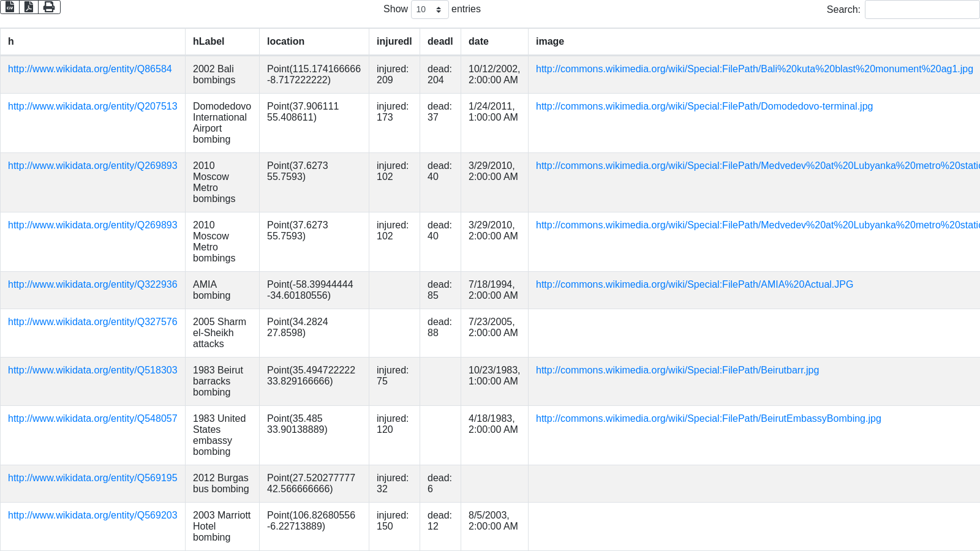
Task: Open the Show entries count dropdown
Action: 429,9
